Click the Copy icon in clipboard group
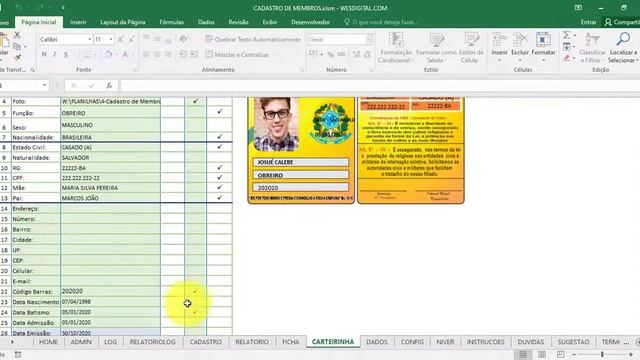 pos(17,46)
